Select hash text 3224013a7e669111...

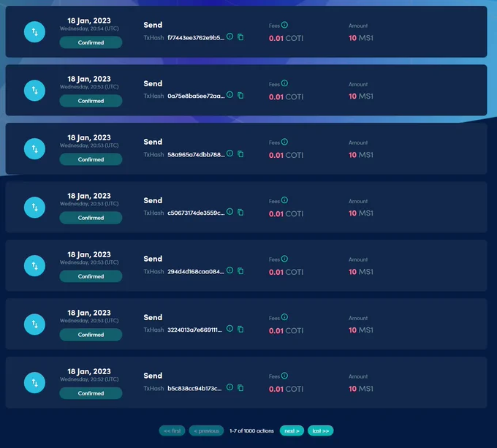coord(194,330)
